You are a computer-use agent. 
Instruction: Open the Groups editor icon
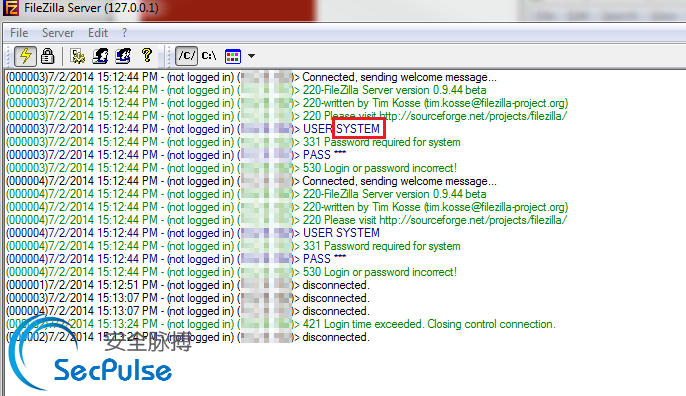[123, 56]
